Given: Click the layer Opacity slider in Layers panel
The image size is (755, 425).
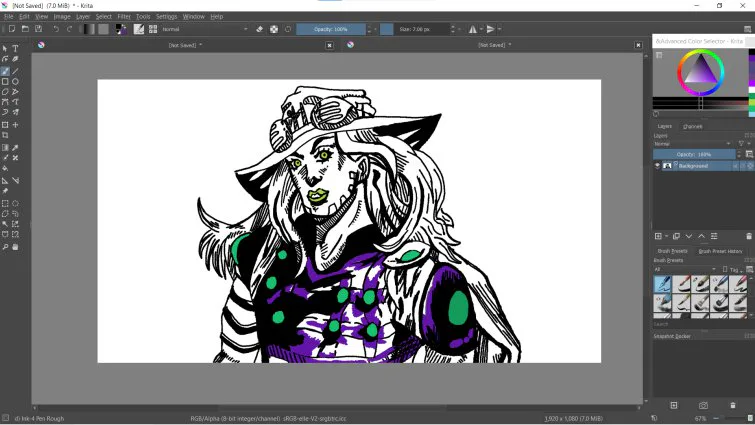Looking at the screenshot, I should [694, 154].
